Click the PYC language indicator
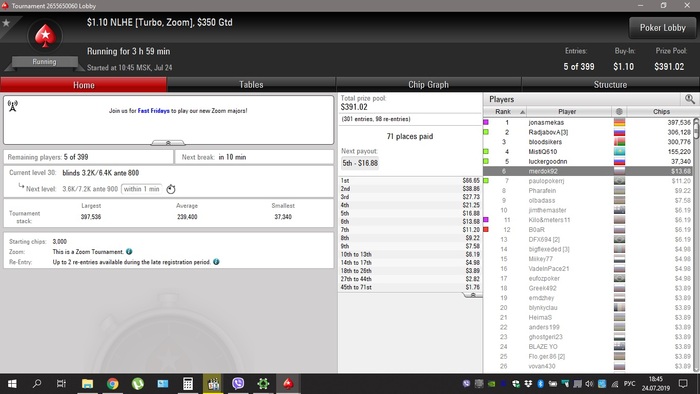The height and width of the screenshot is (394, 700). (629, 384)
